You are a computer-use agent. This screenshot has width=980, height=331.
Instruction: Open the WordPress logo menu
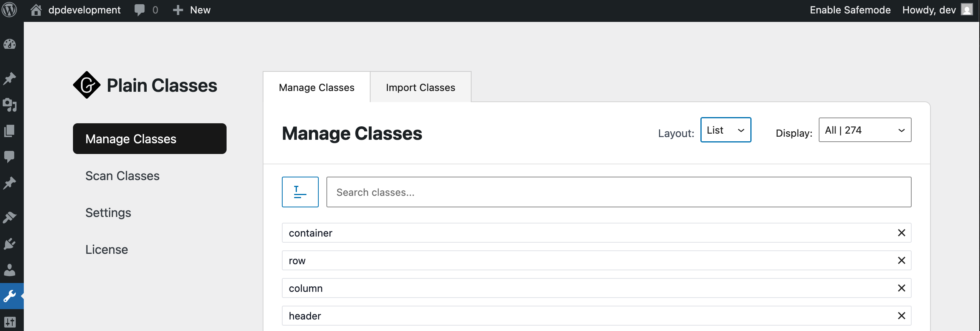tap(9, 10)
